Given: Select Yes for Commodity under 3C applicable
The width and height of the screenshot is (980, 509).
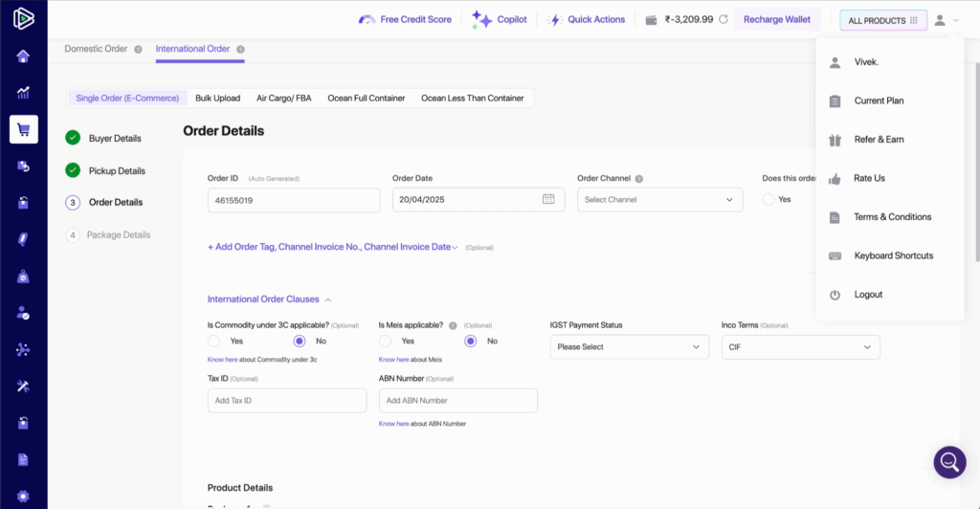Looking at the screenshot, I should [214, 341].
